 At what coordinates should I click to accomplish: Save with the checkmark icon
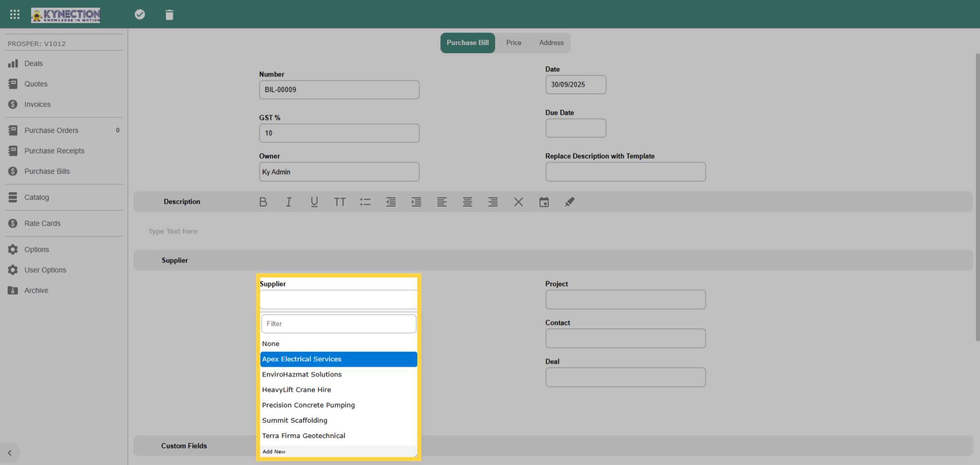140,15
